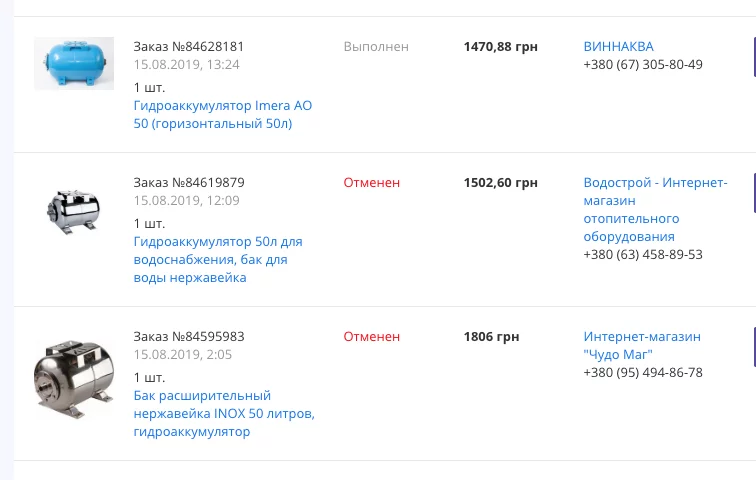The height and width of the screenshot is (480, 756).
Task: Open seller Интернет-магазин "Чудо Маг" link
Action: (x=642, y=345)
